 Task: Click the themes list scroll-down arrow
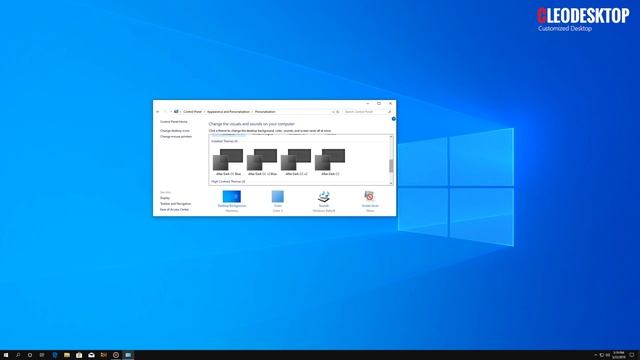pos(391,183)
